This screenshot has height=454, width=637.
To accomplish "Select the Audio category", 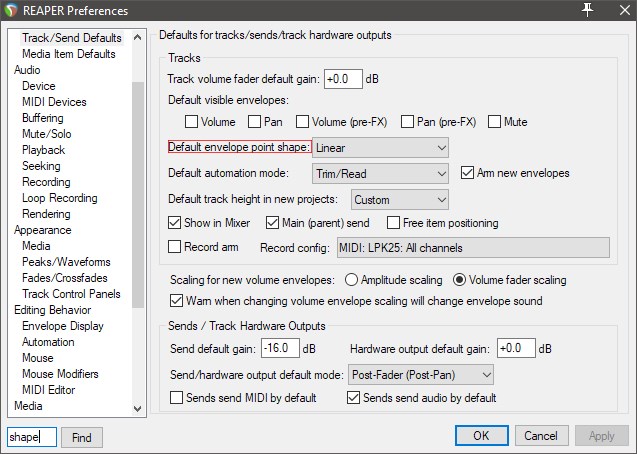I will tap(27, 70).
